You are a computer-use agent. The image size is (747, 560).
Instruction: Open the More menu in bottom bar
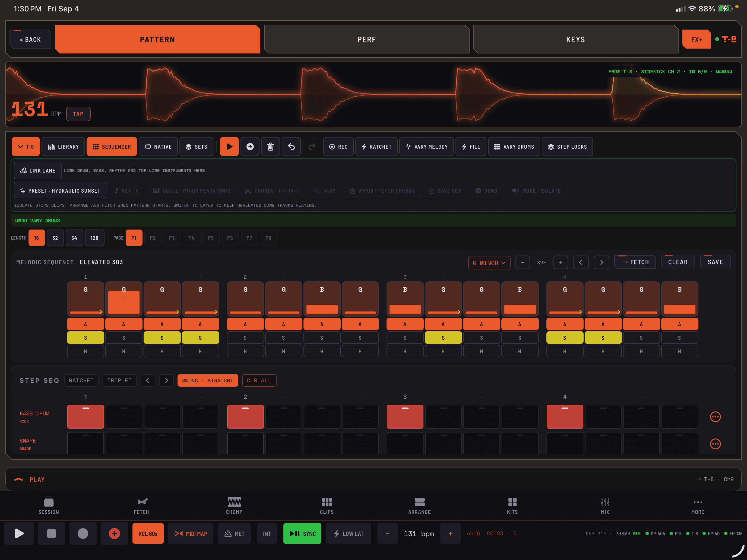click(x=698, y=505)
